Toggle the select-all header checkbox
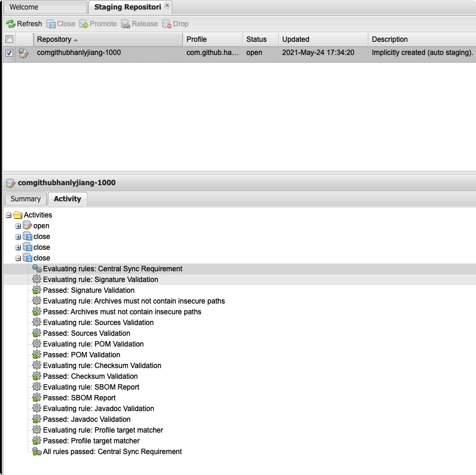The image size is (476, 475). coord(9,39)
